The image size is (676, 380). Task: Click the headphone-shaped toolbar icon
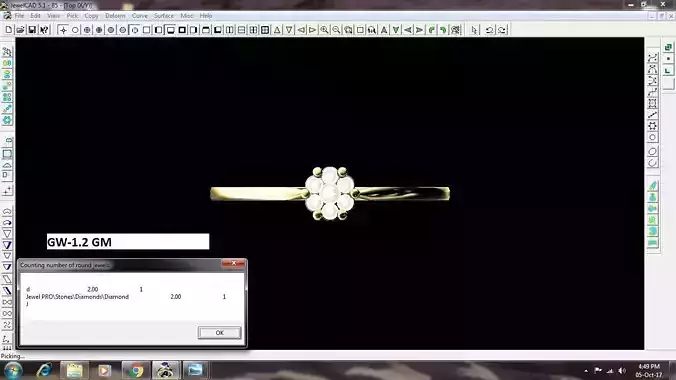pyautogui.click(x=372, y=30)
